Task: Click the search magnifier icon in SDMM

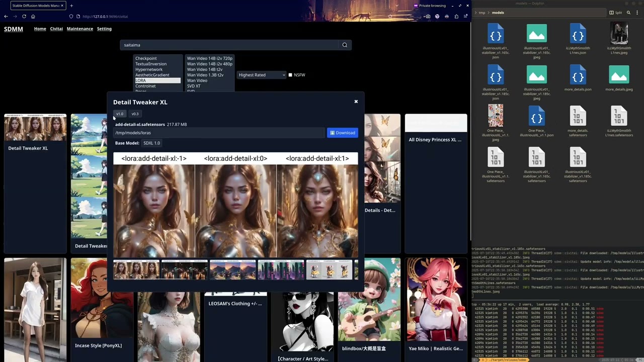Action: [345, 45]
